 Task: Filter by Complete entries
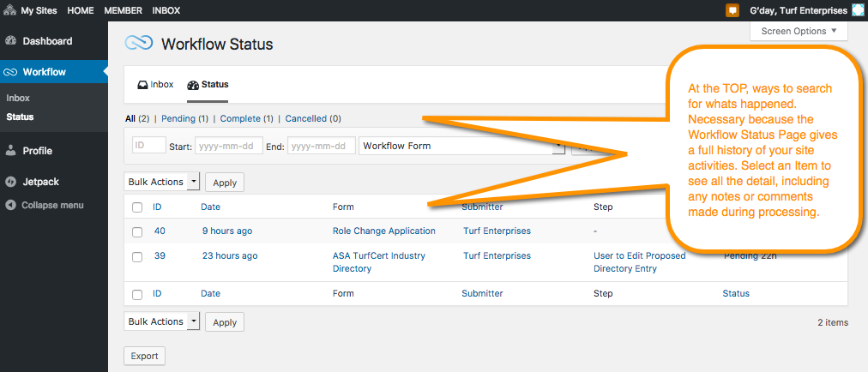[x=240, y=118]
